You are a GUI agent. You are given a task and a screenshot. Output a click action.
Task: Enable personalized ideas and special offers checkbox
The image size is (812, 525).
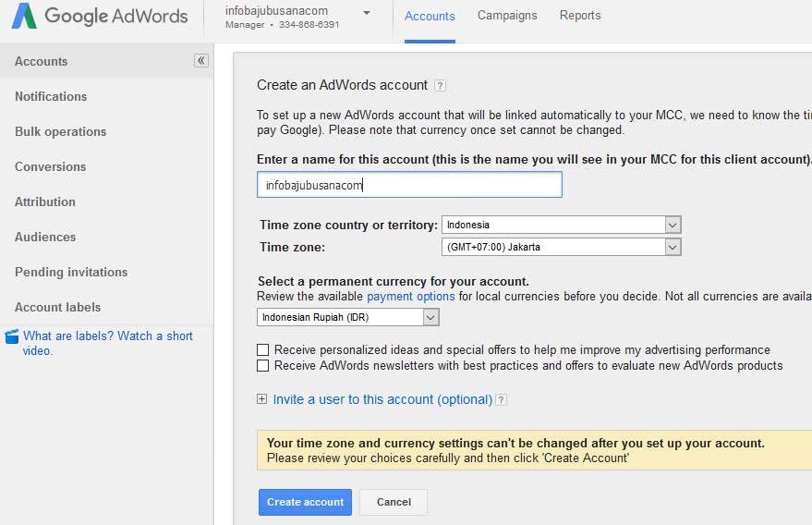pyautogui.click(x=263, y=350)
